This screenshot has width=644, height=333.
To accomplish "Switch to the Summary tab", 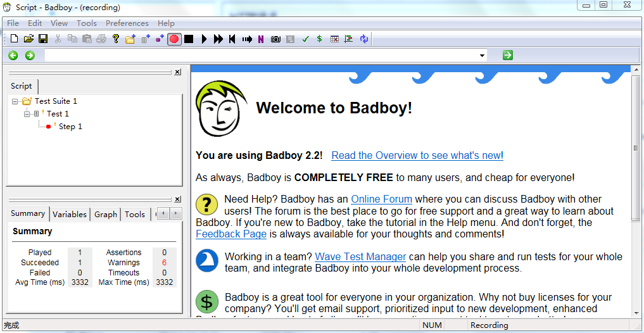I will (x=28, y=213).
